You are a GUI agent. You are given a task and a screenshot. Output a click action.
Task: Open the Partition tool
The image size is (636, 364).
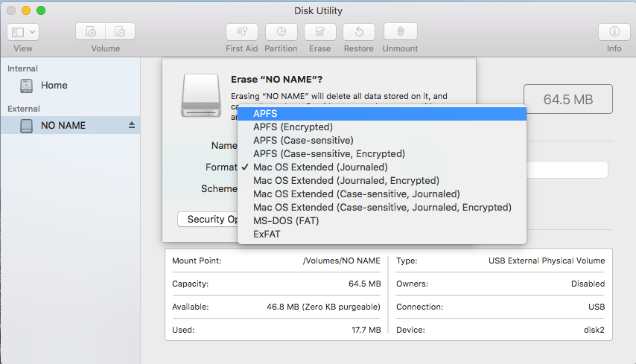[281, 32]
